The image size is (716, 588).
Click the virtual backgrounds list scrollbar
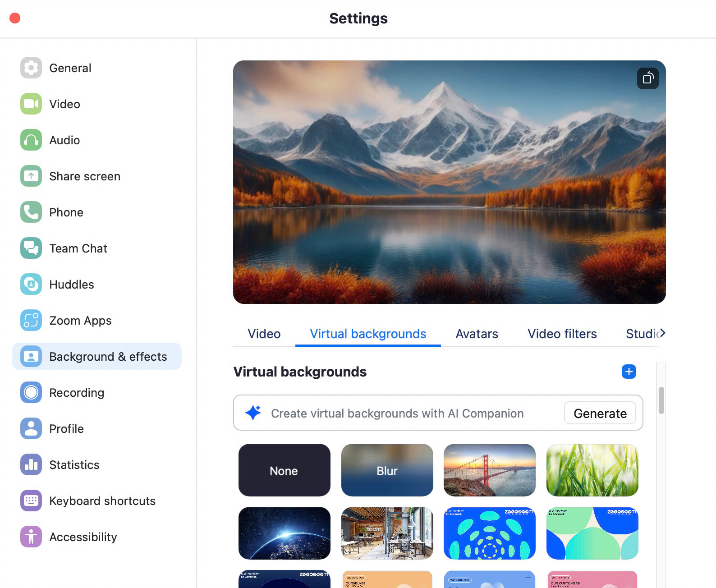(661, 400)
